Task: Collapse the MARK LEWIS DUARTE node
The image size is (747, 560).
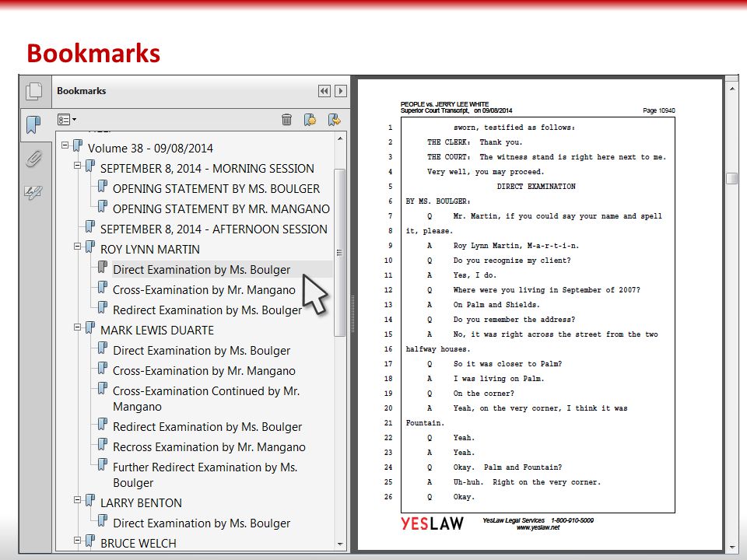Action: pos(77,327)
